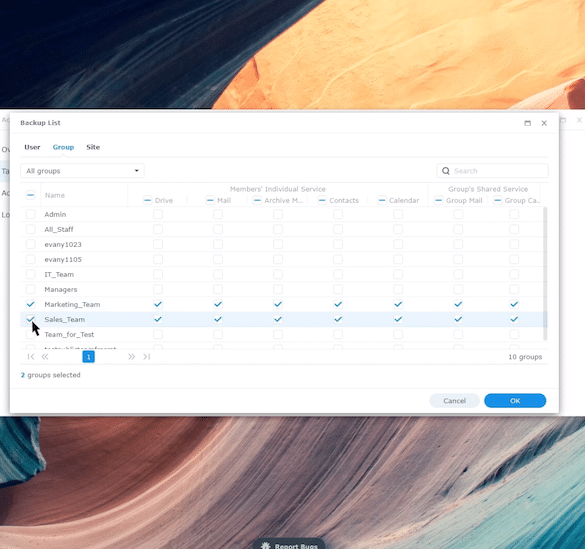Click the Report Bugs icon
The height and width of the screenshot is (549, 585).
[x=265, y=546]
